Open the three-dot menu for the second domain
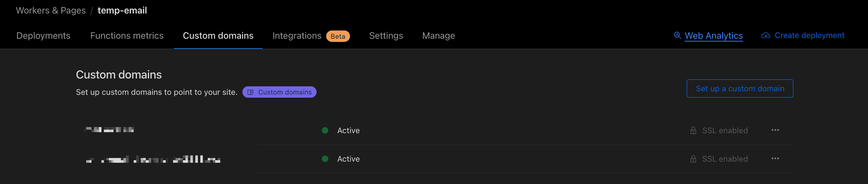Screen dimensions: 868x184 tap(775, 158)
